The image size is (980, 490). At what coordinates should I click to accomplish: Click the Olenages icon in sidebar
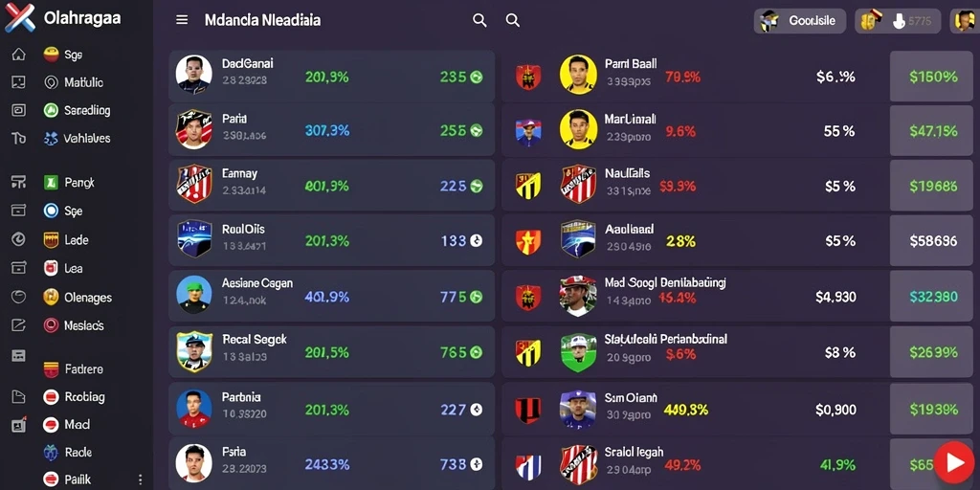click(52, 298)
